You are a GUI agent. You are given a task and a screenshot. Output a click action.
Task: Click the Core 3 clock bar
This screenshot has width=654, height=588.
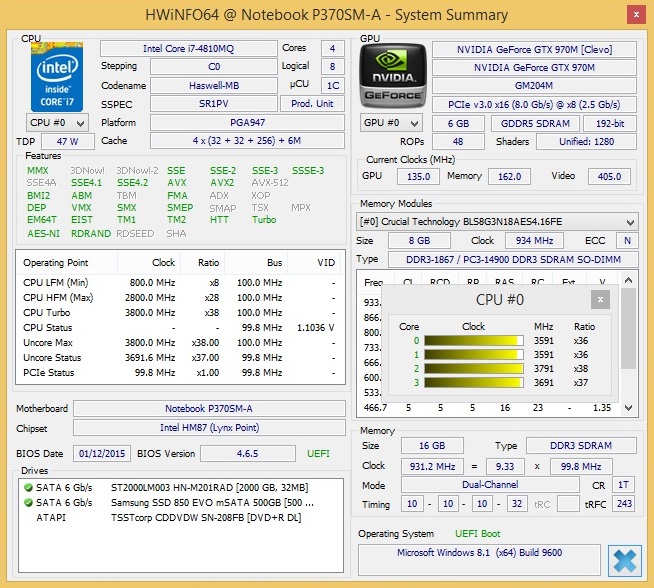474,382
